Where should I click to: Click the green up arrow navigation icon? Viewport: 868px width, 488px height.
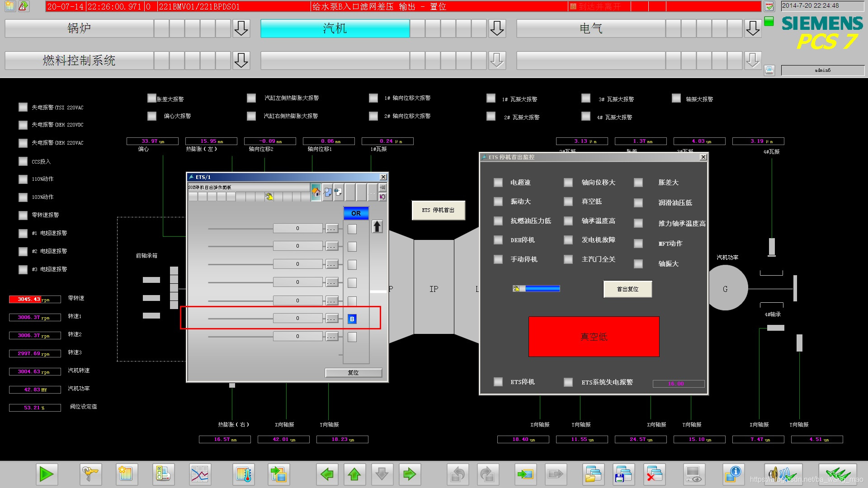tap(354, 474)
